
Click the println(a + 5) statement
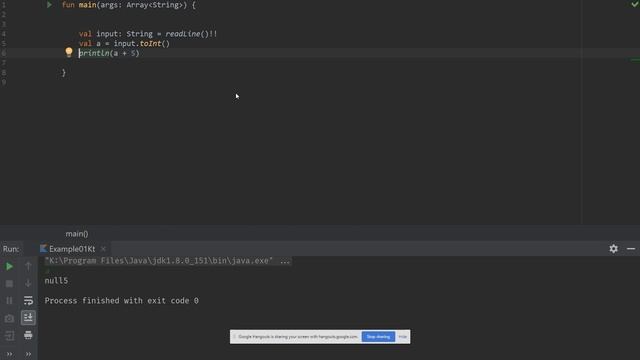(109, 53)
